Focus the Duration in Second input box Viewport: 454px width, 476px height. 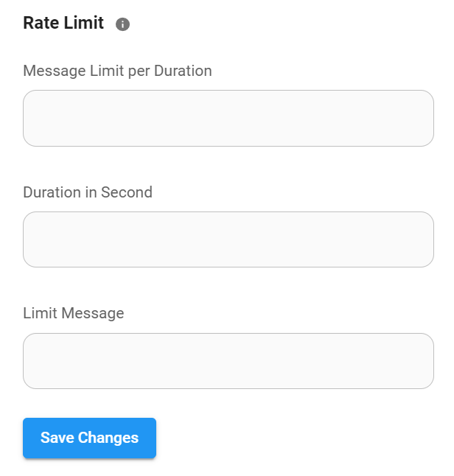pyautogui.click(x=228, y=239)
